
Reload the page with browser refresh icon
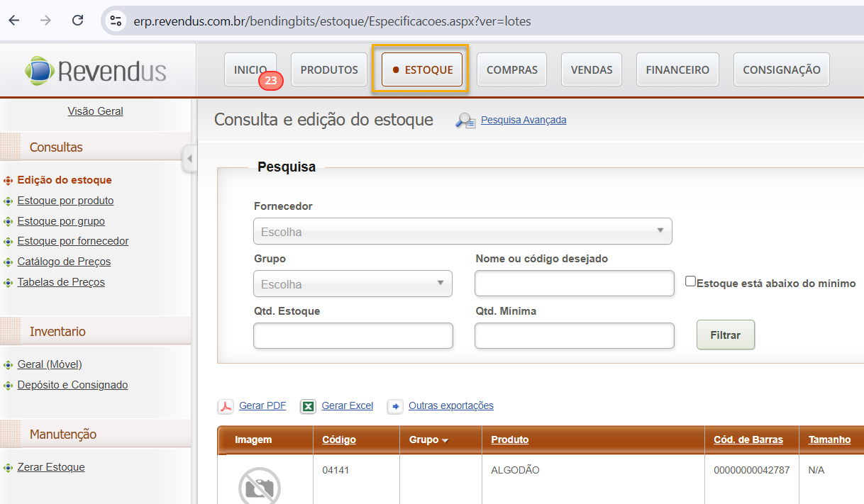click(78, 21)
